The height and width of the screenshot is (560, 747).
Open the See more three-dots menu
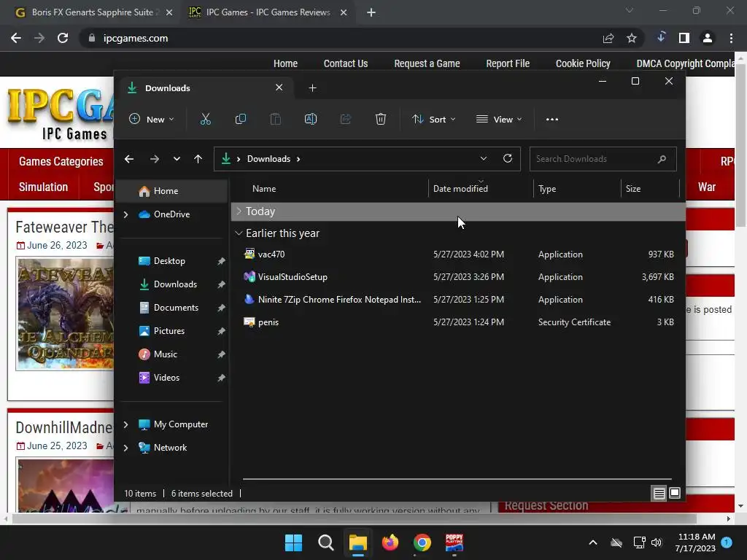pyautogui.click(x=552, y=119)
